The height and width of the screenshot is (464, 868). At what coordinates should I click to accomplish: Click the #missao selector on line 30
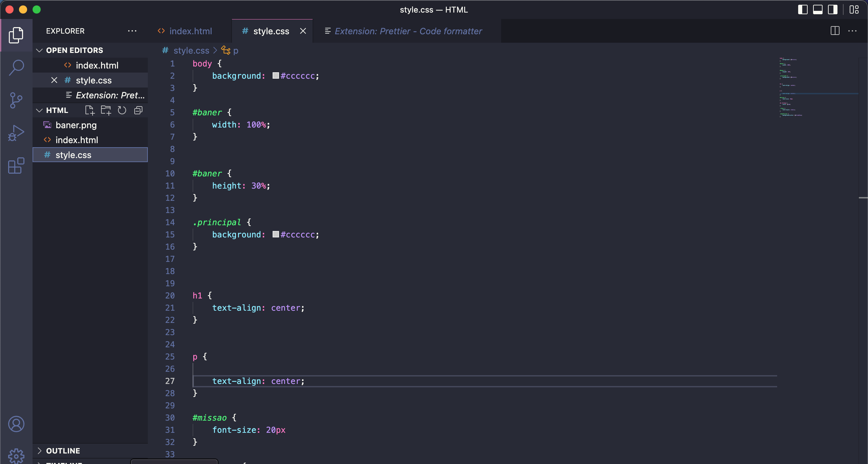coord(210,418)
